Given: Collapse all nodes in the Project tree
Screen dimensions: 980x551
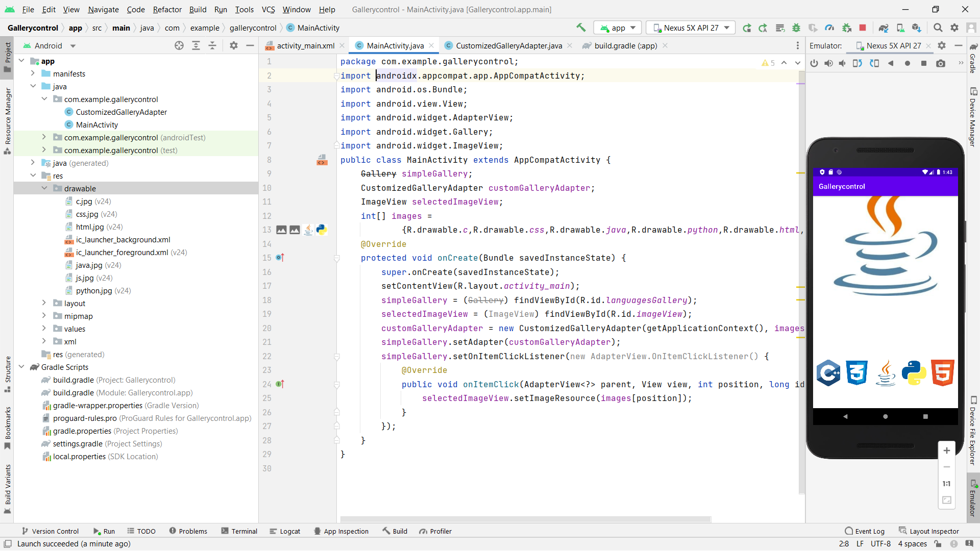Looking at the screenshot, I should 212,45.
